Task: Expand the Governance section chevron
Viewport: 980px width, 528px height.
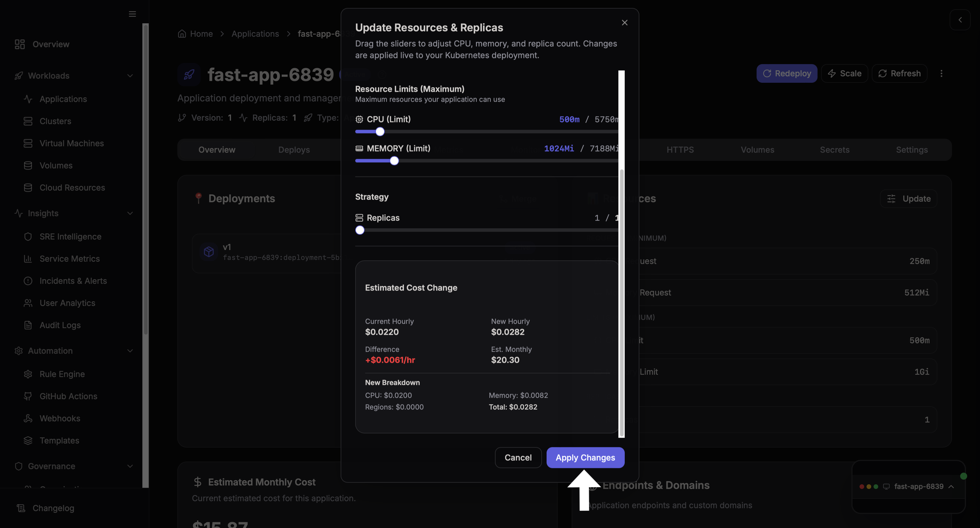Action: pos(130,466)
